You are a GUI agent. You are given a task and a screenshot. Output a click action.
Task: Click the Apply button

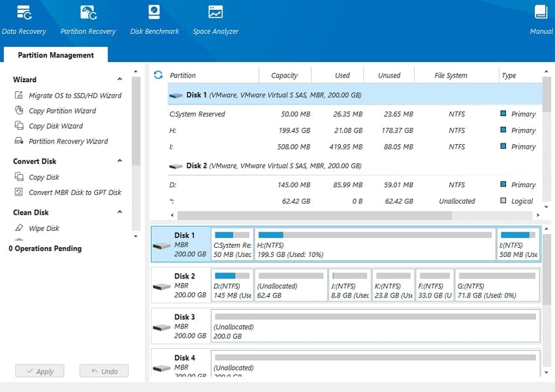pos(40,370)
